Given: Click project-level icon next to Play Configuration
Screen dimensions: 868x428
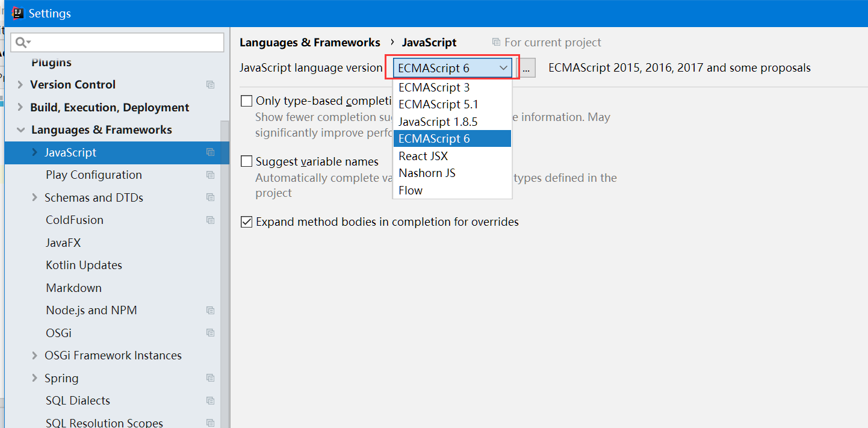Looking at the screenshot, I should pos(210,175).
